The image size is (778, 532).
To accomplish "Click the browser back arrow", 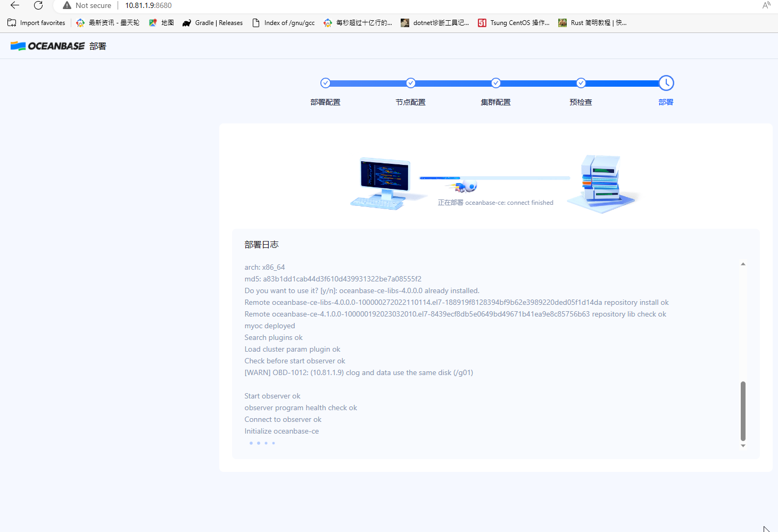I will point(15,5).
